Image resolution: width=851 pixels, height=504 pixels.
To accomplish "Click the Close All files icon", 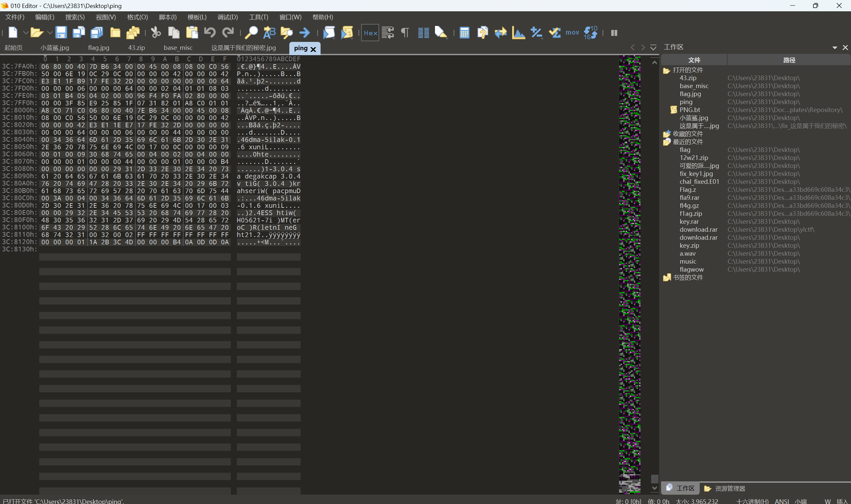I will (x=133, y=33).
